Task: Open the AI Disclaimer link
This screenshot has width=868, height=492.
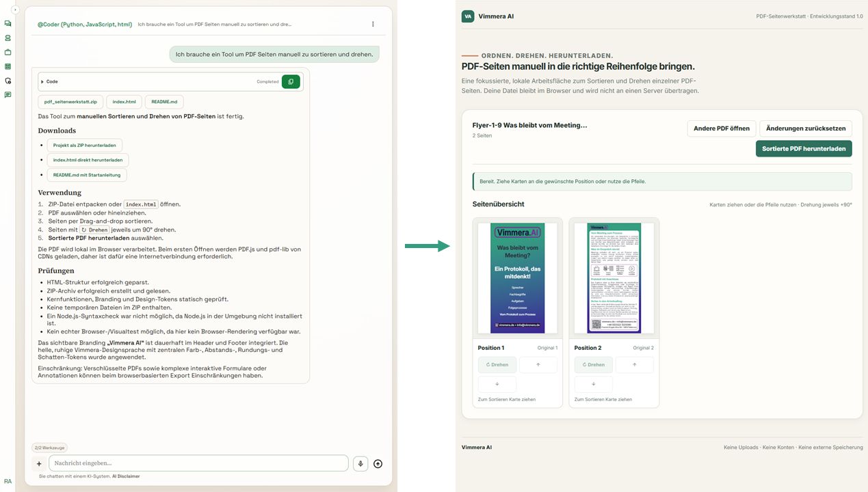Action: coord(126,476)
